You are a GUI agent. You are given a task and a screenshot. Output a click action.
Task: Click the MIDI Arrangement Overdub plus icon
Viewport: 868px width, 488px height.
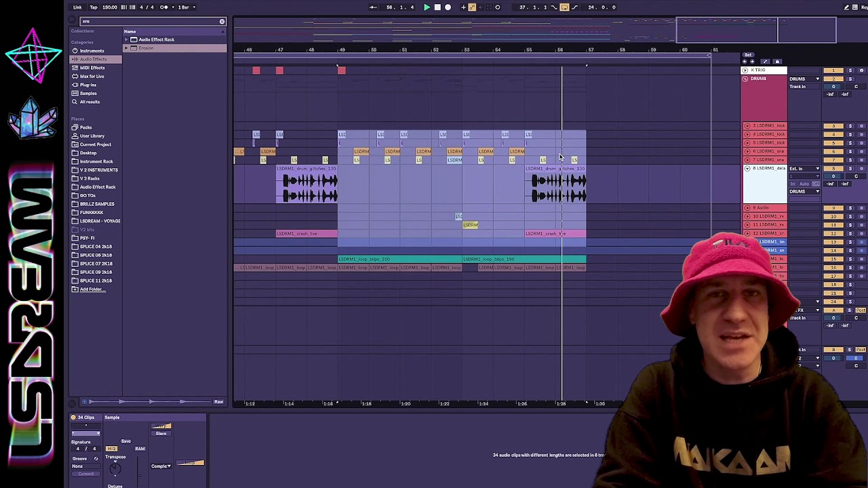pyautogui.click(x=463, y=7)
